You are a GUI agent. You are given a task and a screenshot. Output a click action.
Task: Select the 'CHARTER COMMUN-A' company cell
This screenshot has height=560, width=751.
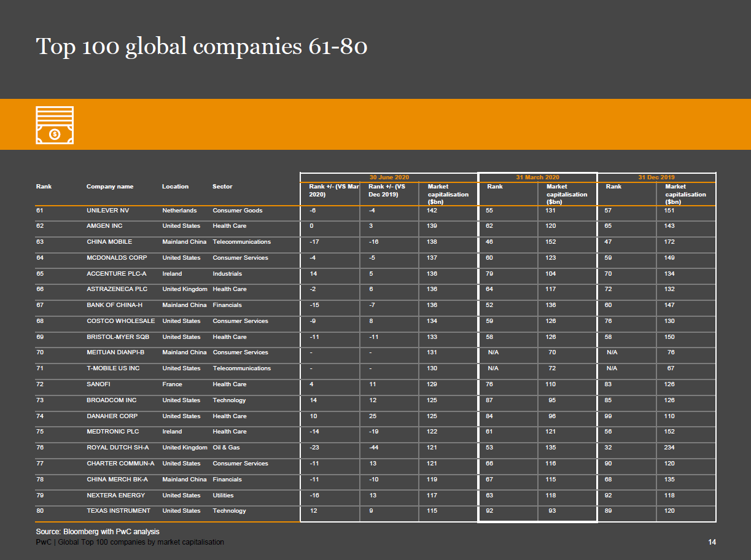coord(120,464)
